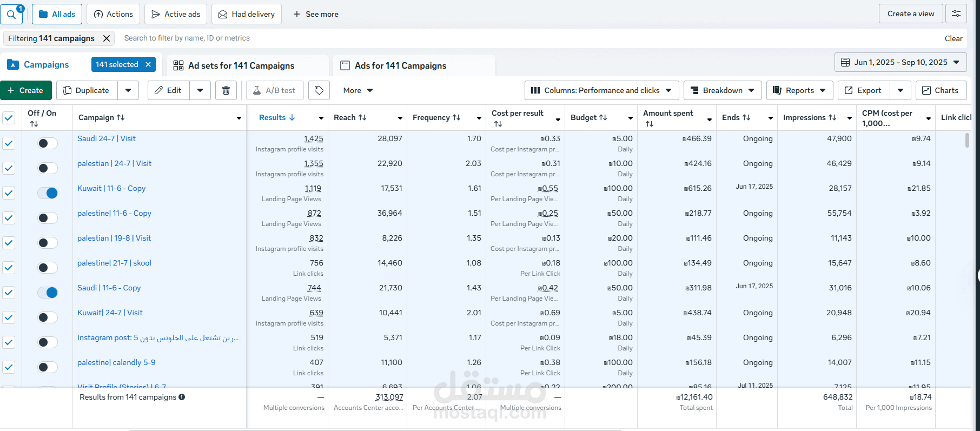Viewport: 980px width, 431px height.
Task: Open palestine| 21-7 | skool campaign link
Action: click(114, 263)
